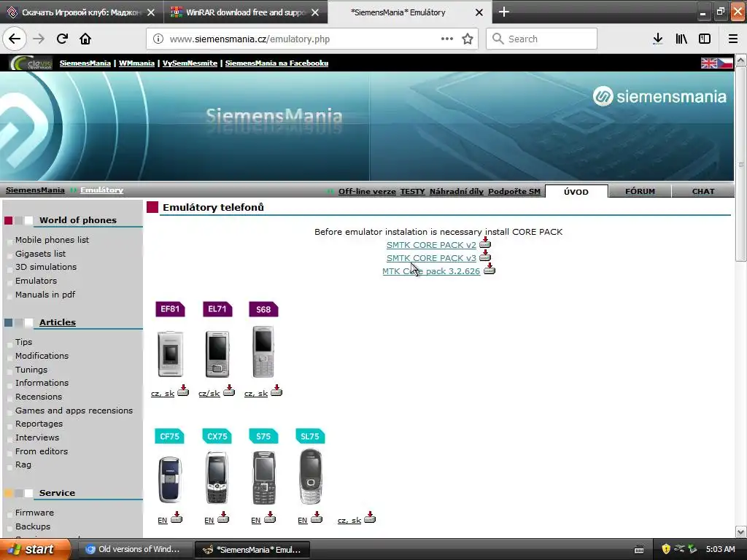Click download icon under S75 phone

click(270, 518)
